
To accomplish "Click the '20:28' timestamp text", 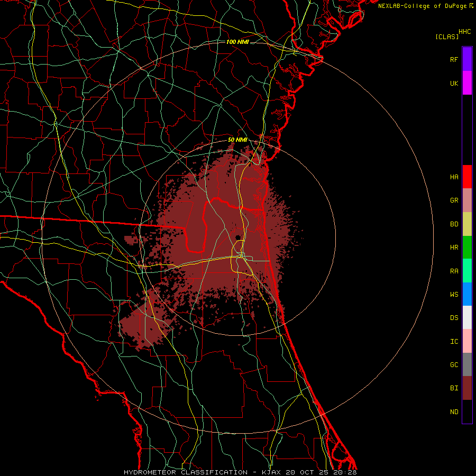I will [x=345, y=472].
